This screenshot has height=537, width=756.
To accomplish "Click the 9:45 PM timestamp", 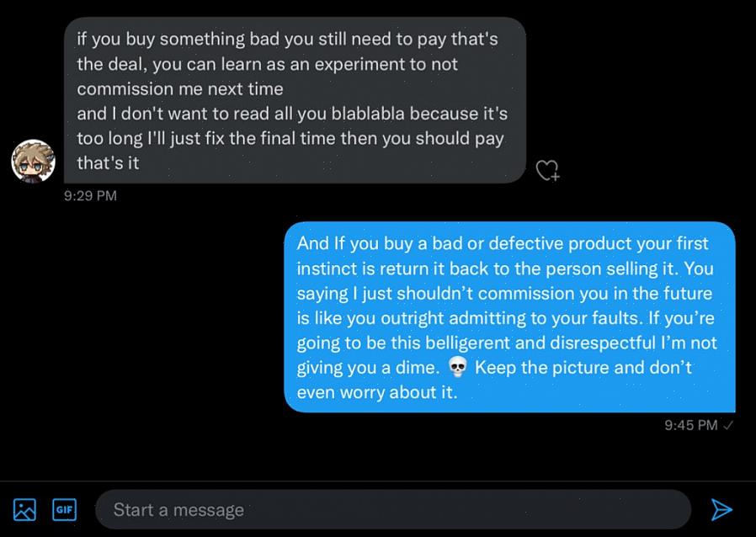I will [x=690, y=425].
